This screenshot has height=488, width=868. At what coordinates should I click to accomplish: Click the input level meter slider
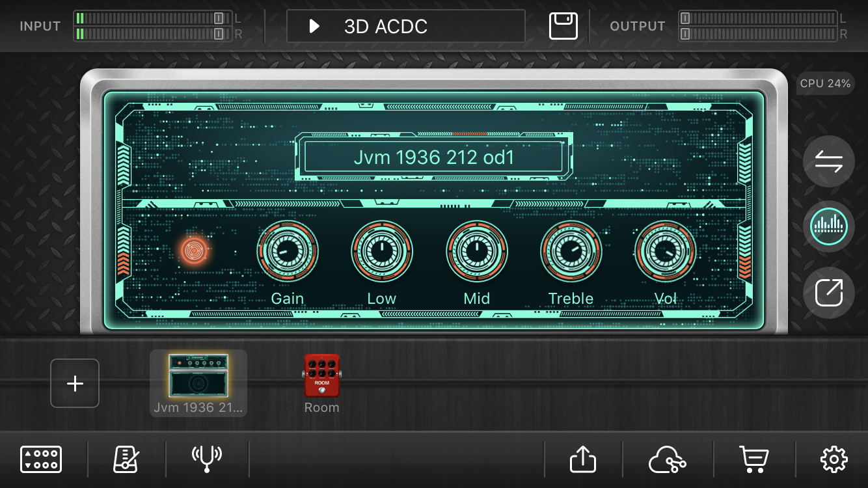153,26
